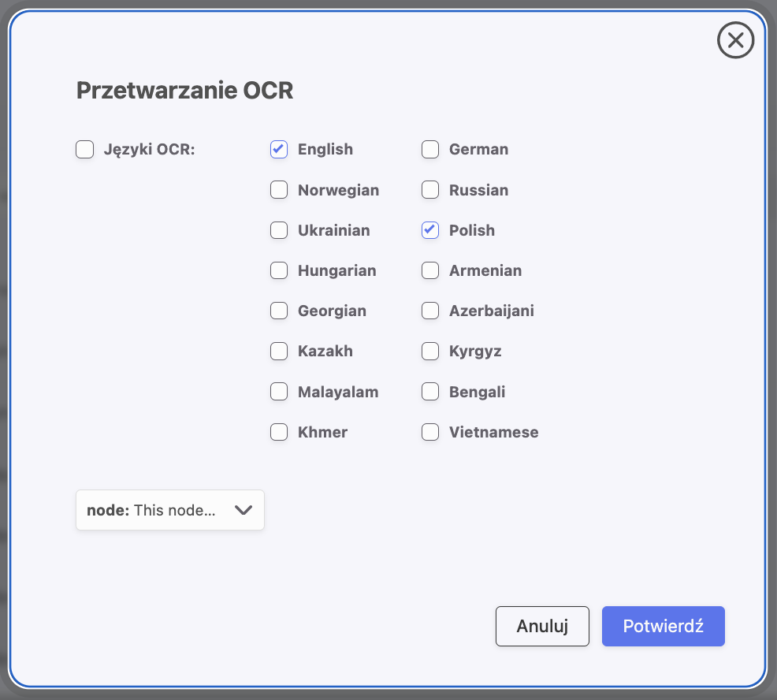Screen dimensions: 777x700
Task: Enable Khmer OCR language
Action: [x=279, y=432]
